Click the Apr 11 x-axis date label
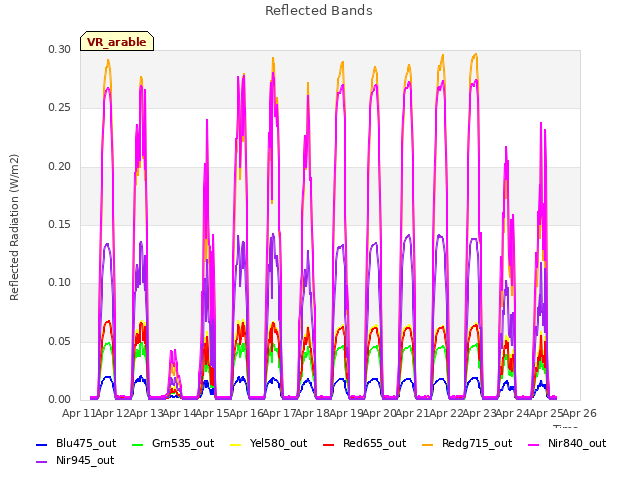This screenshot has width=640, height=480. tap(79, 413)
